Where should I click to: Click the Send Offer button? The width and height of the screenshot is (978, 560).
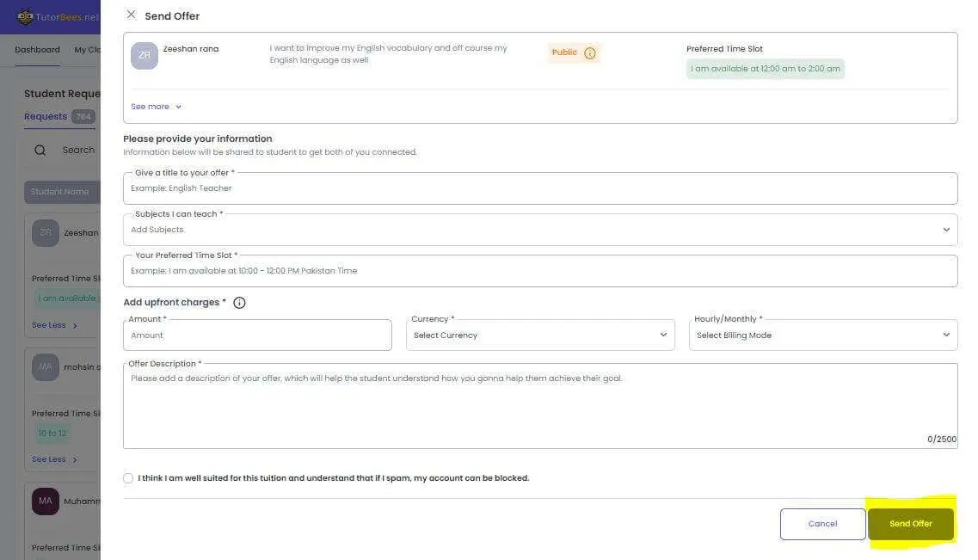(910, 524)
